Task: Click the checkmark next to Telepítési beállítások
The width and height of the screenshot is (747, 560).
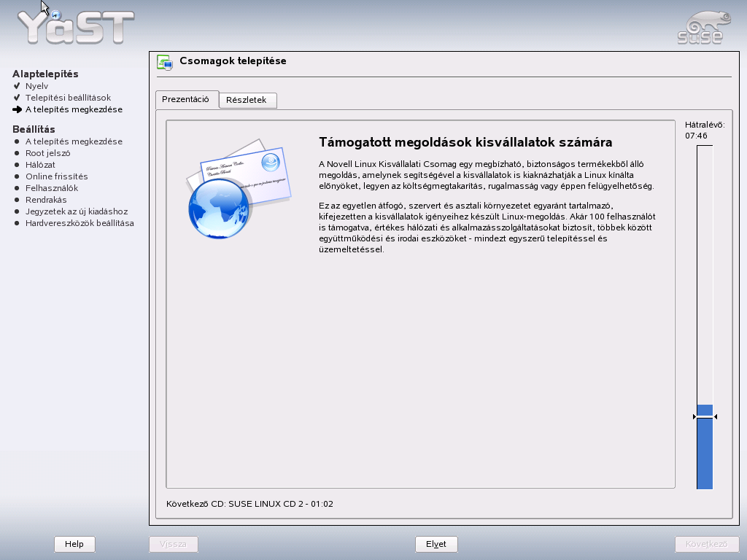Action: pos(17,98)
